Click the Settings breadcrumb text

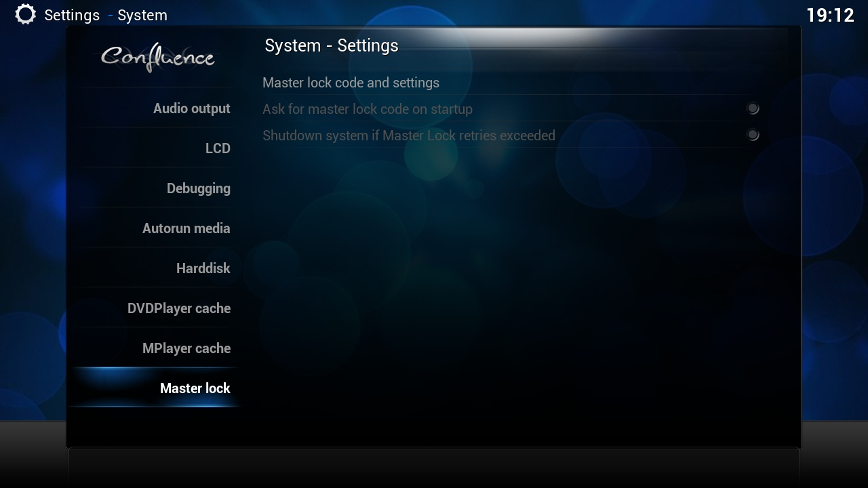(72, 15)
